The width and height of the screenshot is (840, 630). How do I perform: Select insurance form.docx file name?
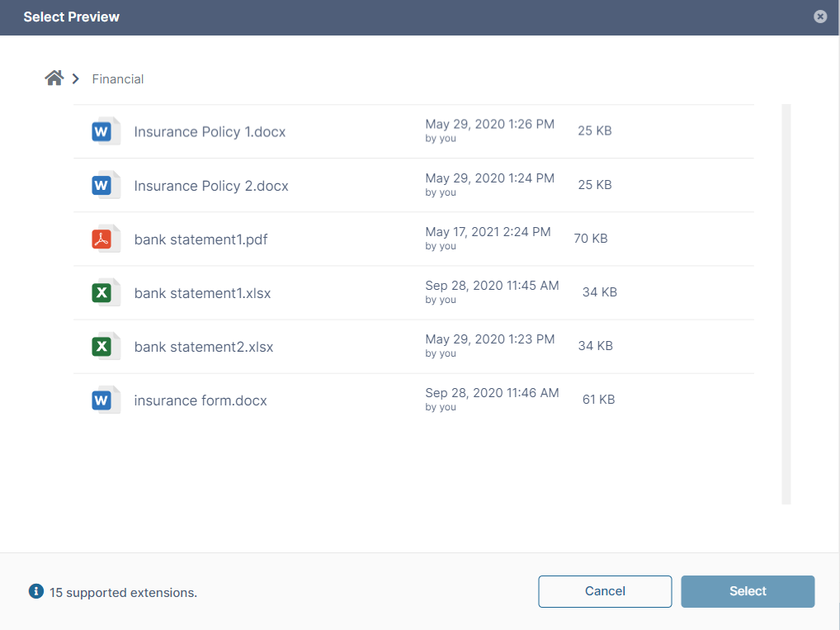[x=201, y=400]
